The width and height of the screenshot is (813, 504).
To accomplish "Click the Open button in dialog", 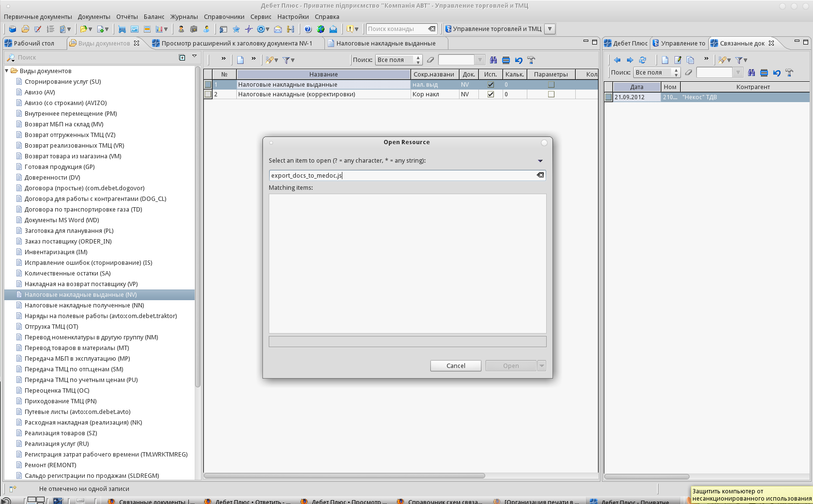I will pyautogui.click(x=511, y=366).
